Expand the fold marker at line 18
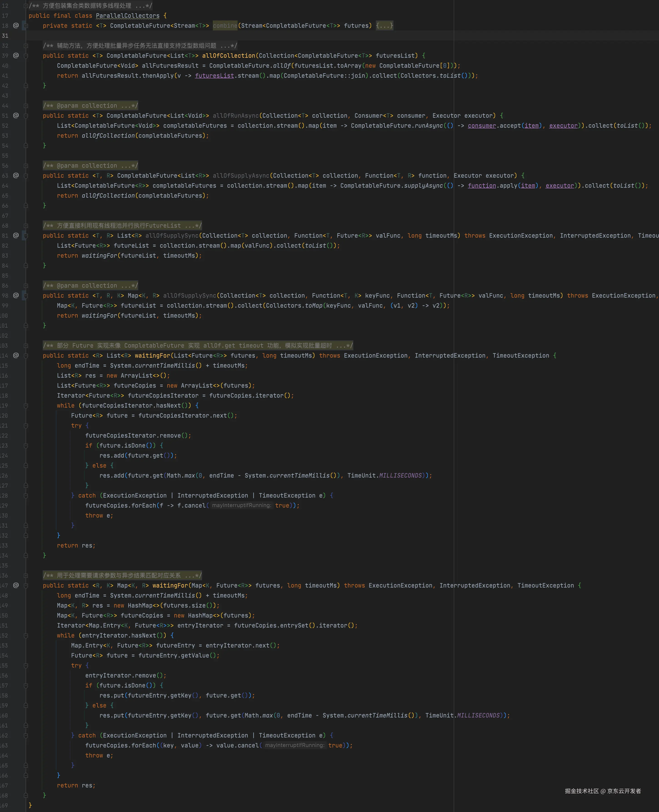This screenshot has height=812, width=659. pyautogui.click(x=26, y=25)
